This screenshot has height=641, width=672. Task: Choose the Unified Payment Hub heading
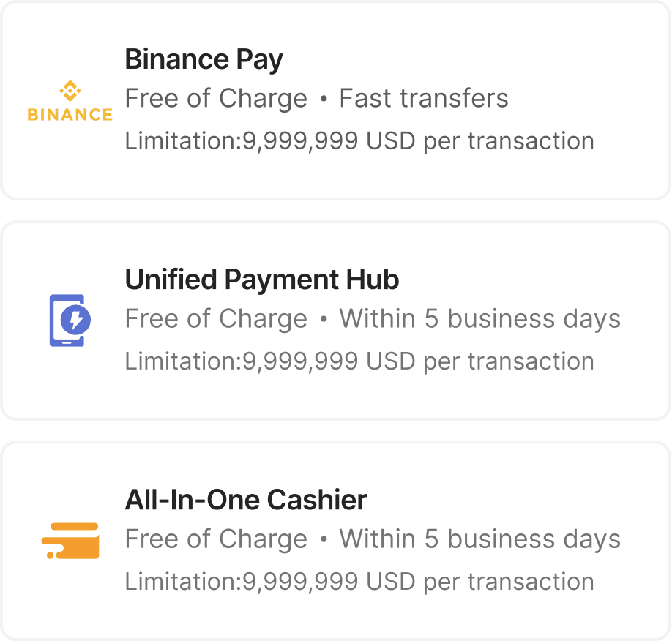point(262,280)
